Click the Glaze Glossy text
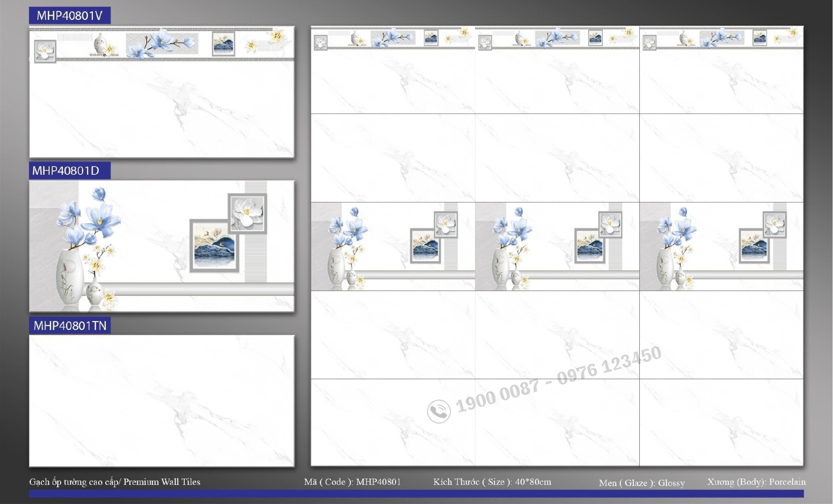The height and width of the screenshot is (504, 833). pyautogui.click(x=641, y=483)
